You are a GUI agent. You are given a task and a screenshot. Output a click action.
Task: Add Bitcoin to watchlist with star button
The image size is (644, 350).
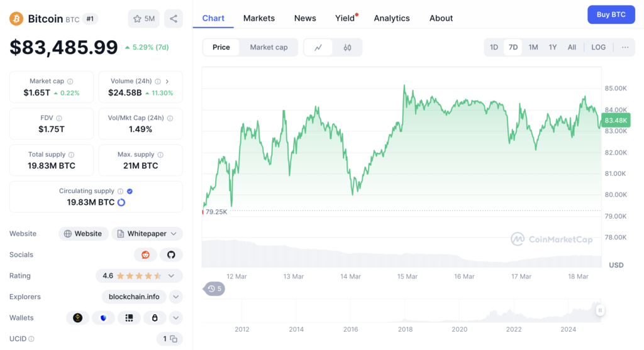tap(144, 18)
